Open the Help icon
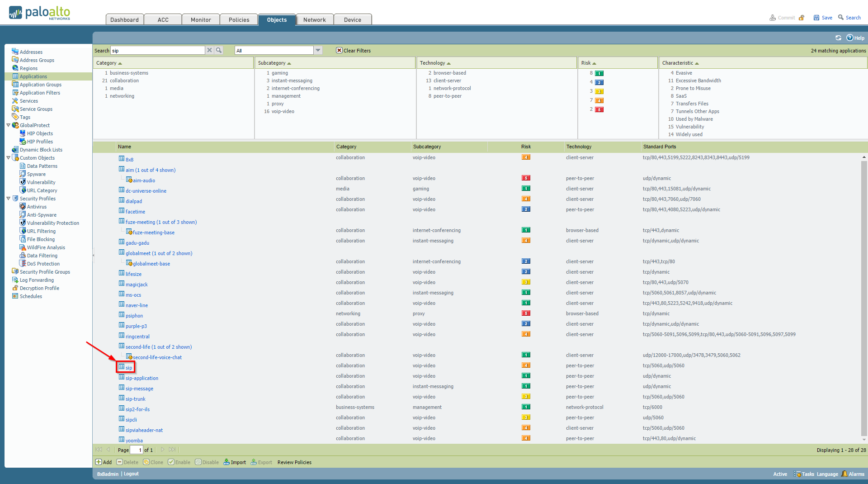Image resolution: width=868 pixels, height=484 pixels. 850,38
